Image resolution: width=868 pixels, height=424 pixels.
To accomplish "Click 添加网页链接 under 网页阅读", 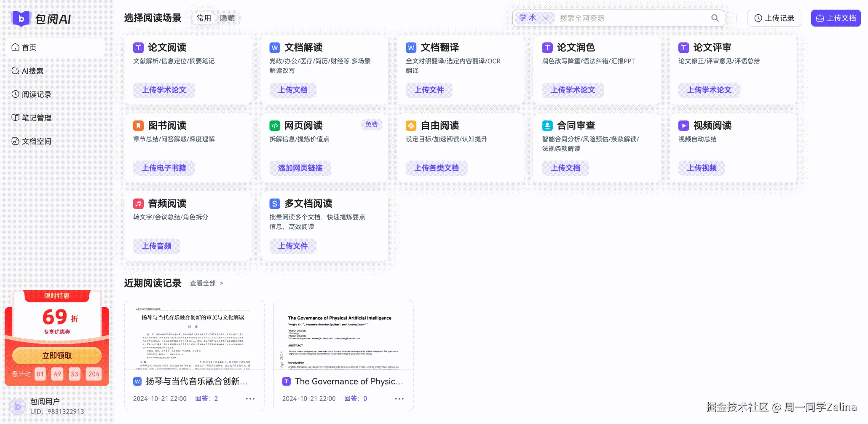I will (x=300, y=168).
